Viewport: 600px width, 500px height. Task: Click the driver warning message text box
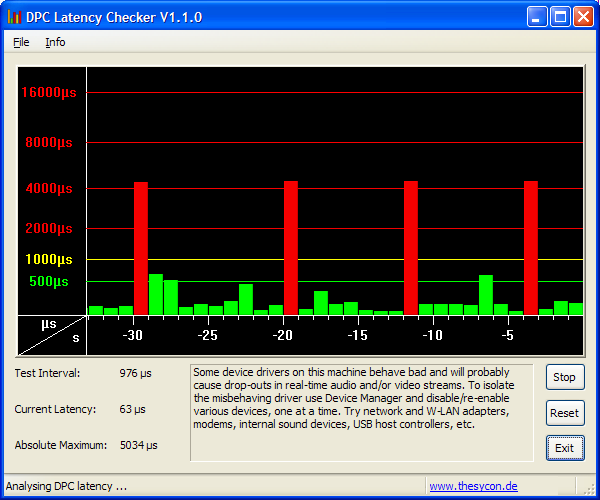362,413
